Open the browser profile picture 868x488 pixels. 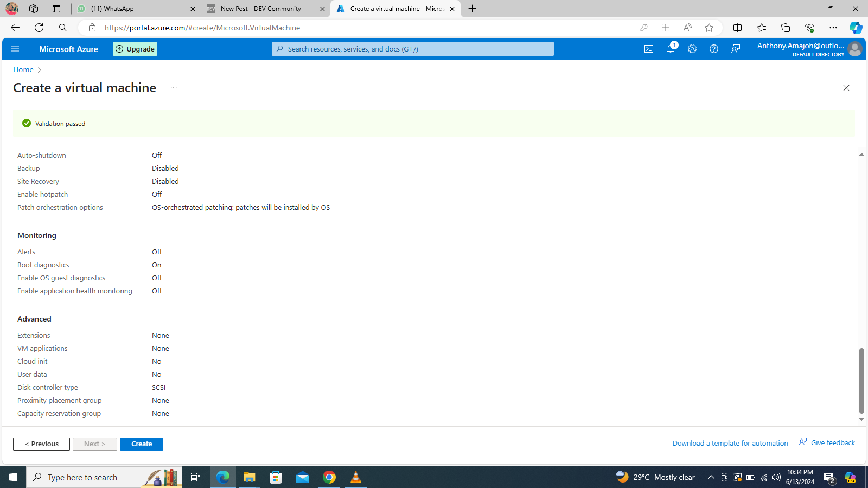click(12, 9)
